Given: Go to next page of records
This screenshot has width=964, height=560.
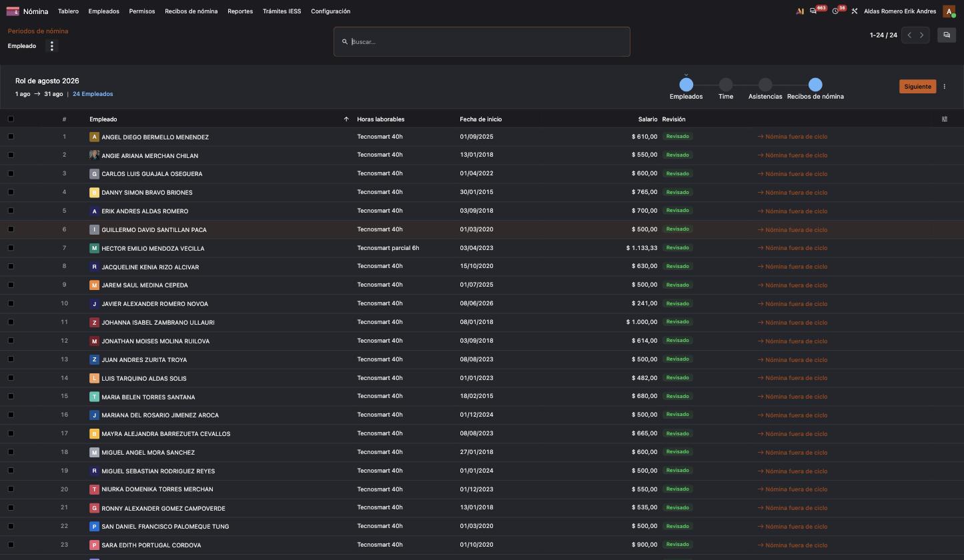Looking at the screenshot, I should (922, 35).
